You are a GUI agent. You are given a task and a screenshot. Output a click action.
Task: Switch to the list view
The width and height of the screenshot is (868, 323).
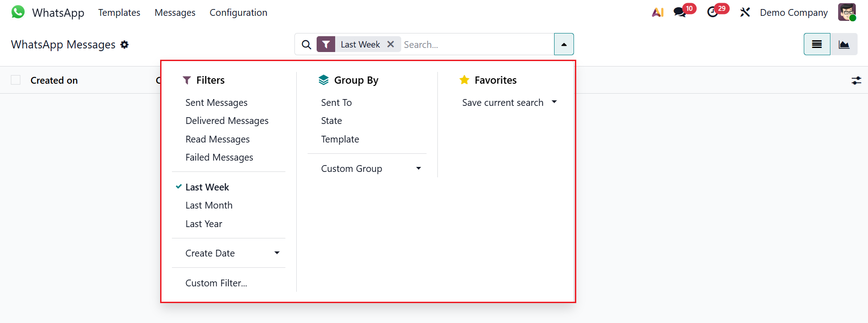pyautogui.click(x=816, y=44)
